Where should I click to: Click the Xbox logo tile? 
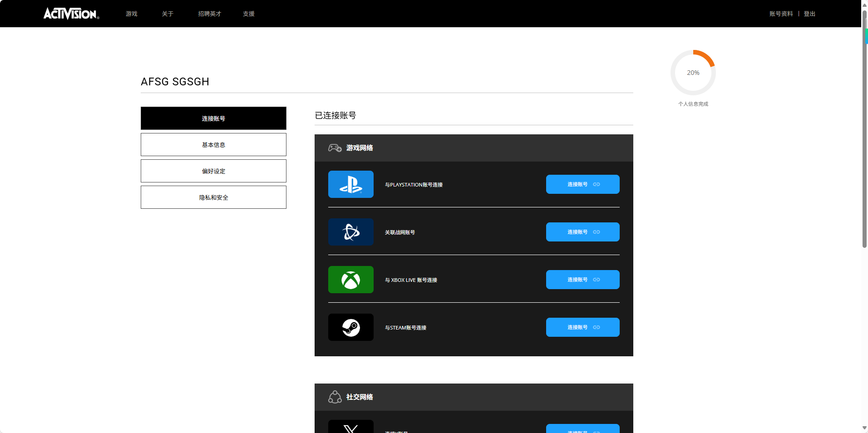[351, 280]
